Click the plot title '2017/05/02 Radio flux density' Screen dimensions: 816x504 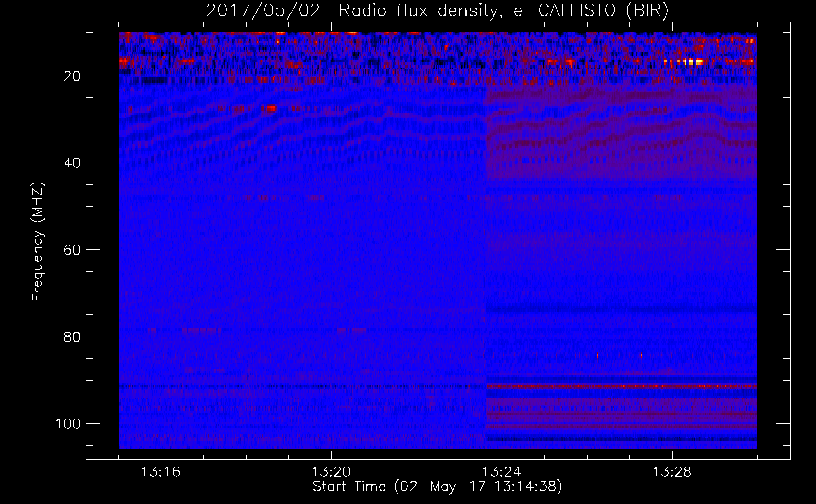click(353, 11)
